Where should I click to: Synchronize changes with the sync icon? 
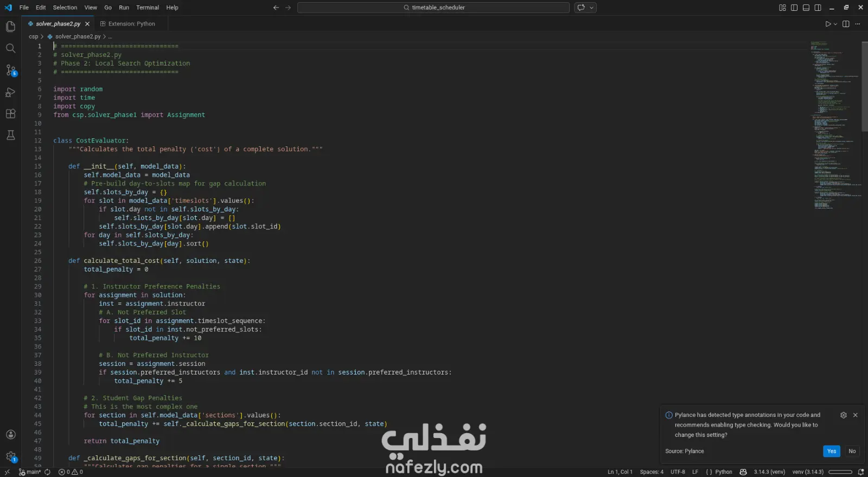click(x=47, y=472)
